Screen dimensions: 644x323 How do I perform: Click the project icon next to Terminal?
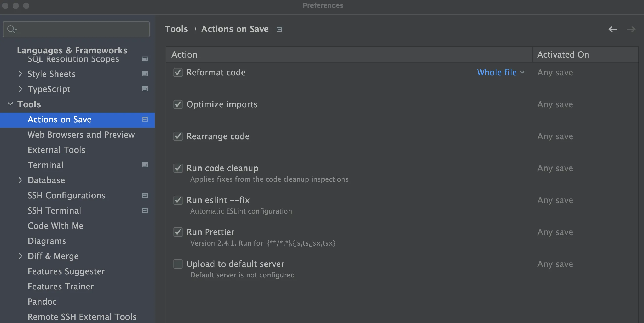(145, 165)
